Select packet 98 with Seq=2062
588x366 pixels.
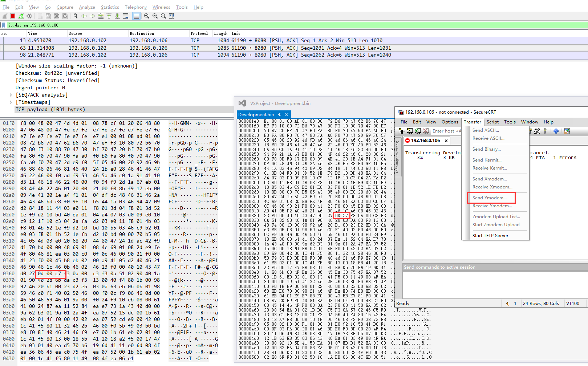coord(294,55)
